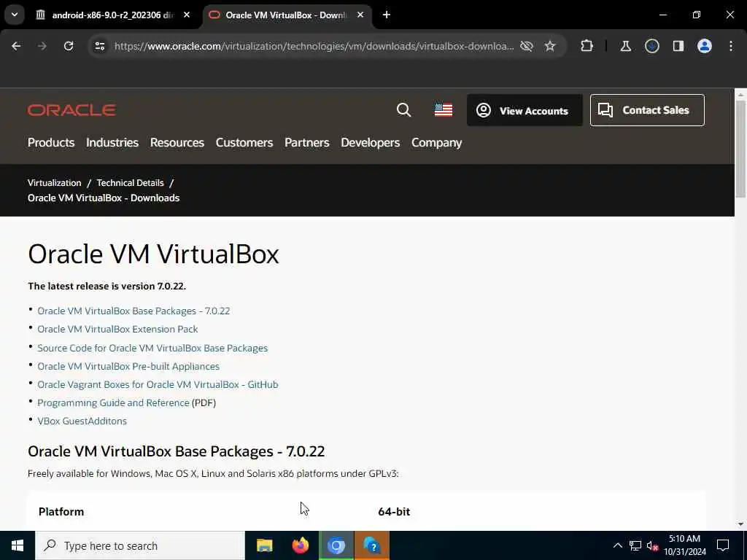Open the Partners menu
This screenshot has width=747, height=560.
pyautogui.click(x=307, y=142)
